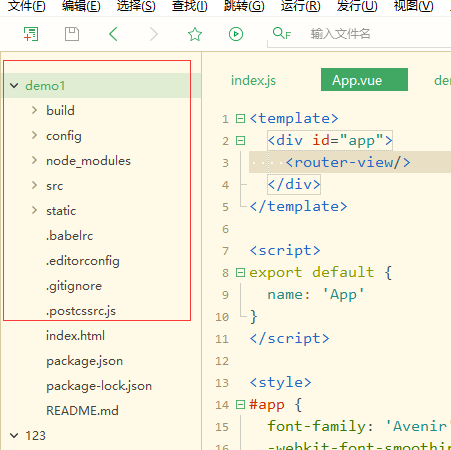The width and height of the screenshot is (451, 450).
Task: Click the <style> tag on line 13
Action: coord(281,382)
